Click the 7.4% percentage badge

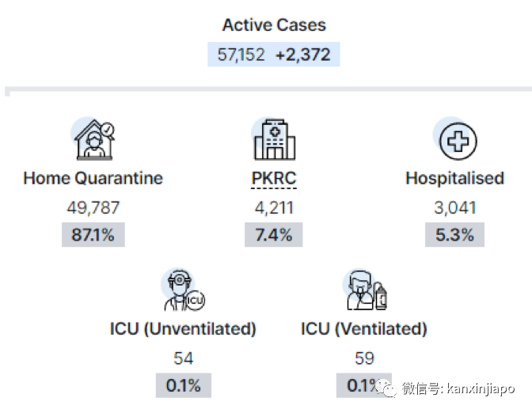click(x=274, y=235)
